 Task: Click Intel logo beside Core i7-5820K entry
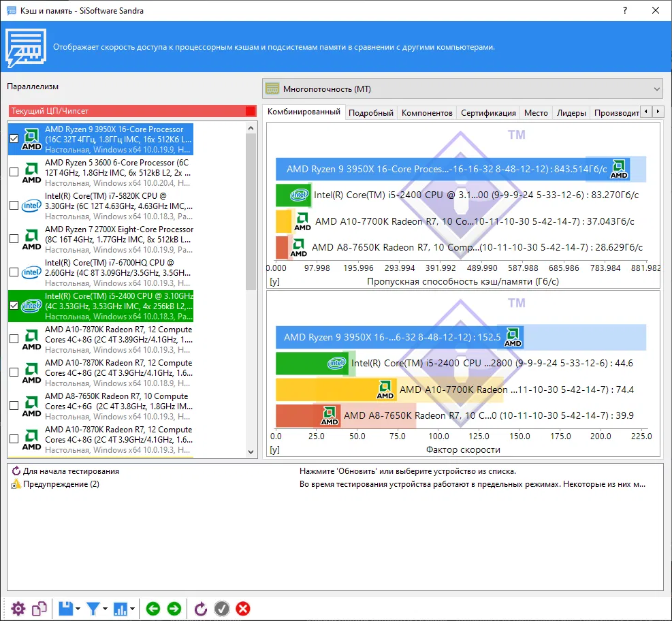32,206
